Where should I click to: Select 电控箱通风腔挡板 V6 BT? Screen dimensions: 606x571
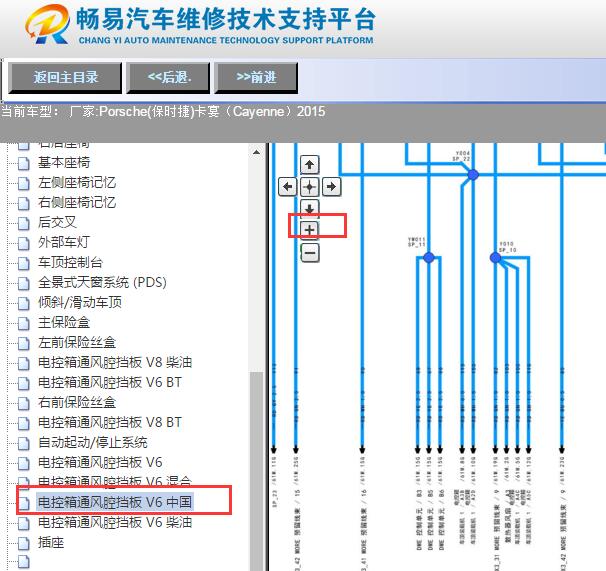[x=110, y=382]
